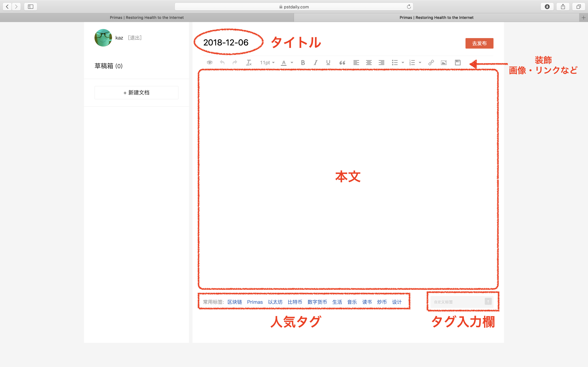Toggle italic formatting

315,63
